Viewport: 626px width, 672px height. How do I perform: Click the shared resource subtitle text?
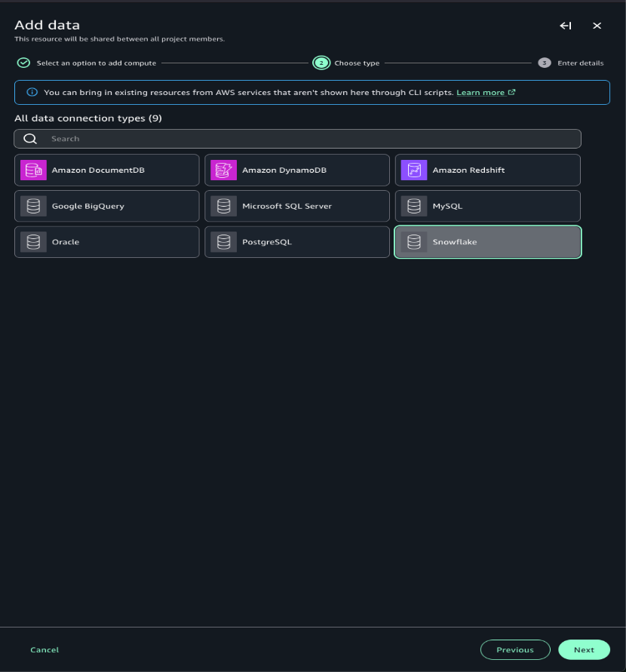[120, 39]
